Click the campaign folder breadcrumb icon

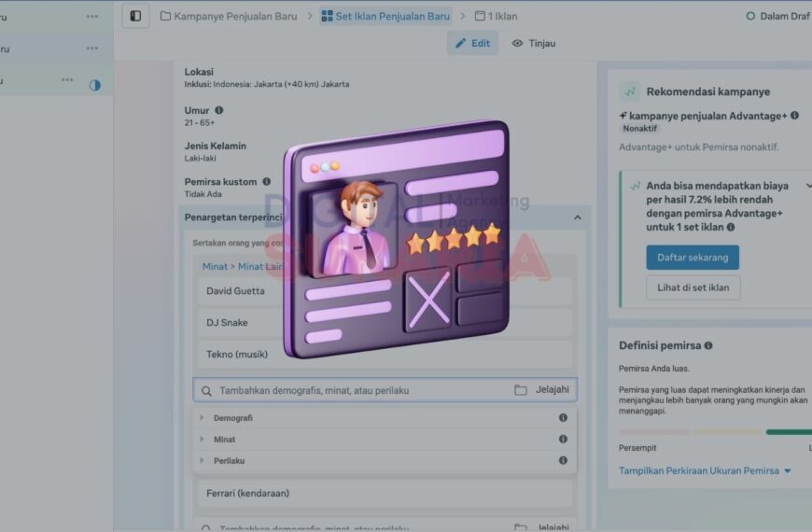click(x=165, y=16)
